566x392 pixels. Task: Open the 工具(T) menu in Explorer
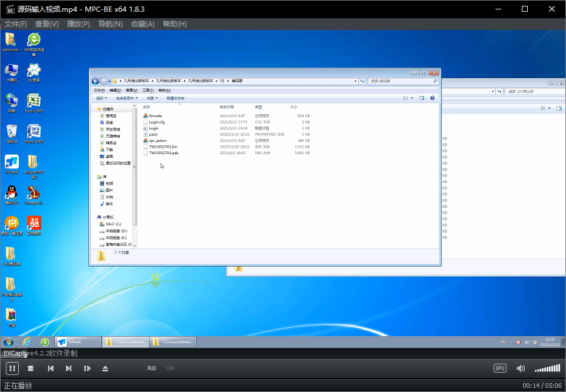pyautogui.click(x=148, y=90)
